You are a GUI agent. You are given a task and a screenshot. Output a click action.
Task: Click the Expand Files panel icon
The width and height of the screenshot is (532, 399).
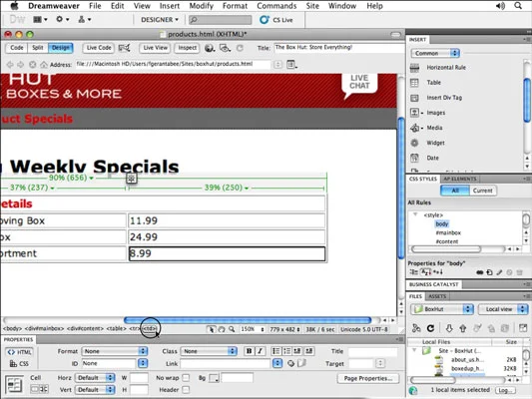click(523, 327)
